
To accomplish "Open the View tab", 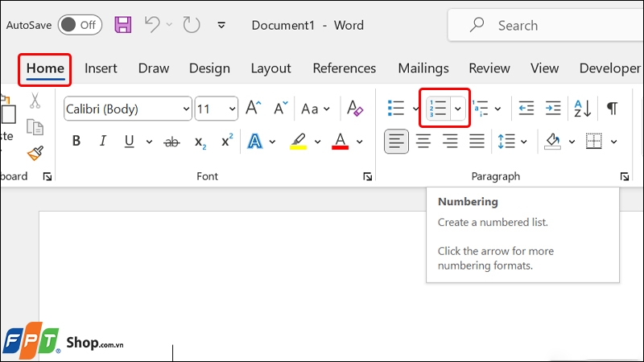I will click(x=544, y=68).
